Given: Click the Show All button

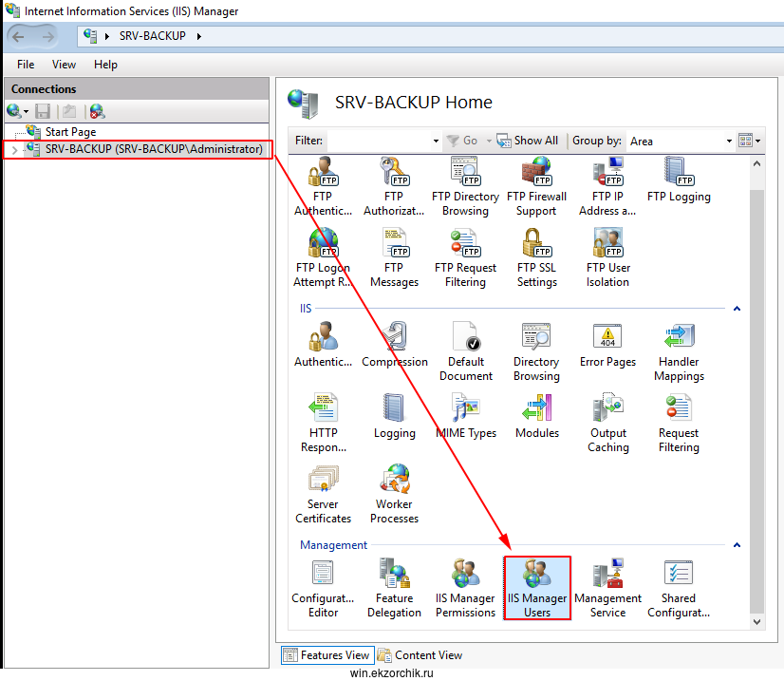Looking at the screenshot, I should [x=528, y=141].
